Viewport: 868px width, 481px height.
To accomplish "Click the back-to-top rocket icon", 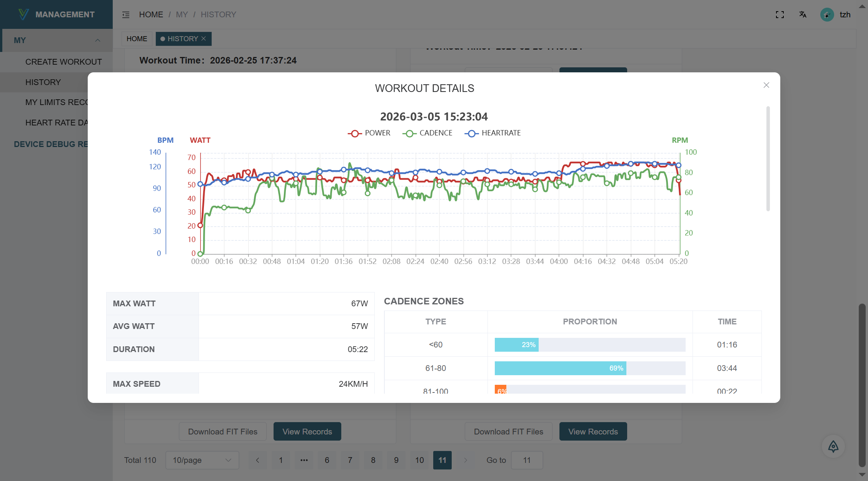I will coord(833,446).
